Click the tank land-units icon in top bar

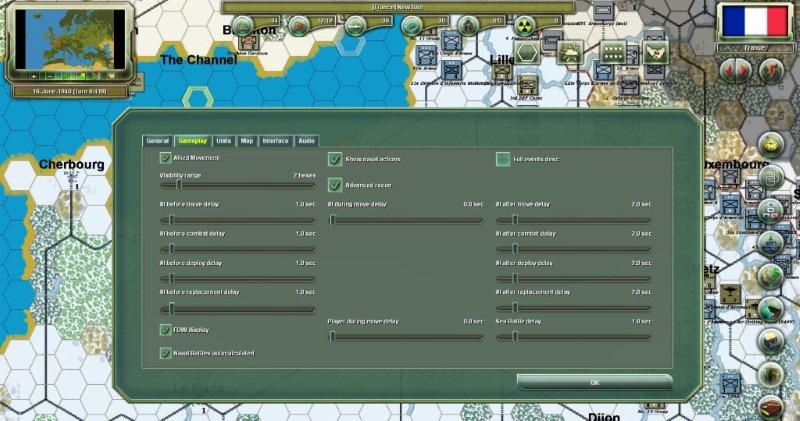point(243,25)
